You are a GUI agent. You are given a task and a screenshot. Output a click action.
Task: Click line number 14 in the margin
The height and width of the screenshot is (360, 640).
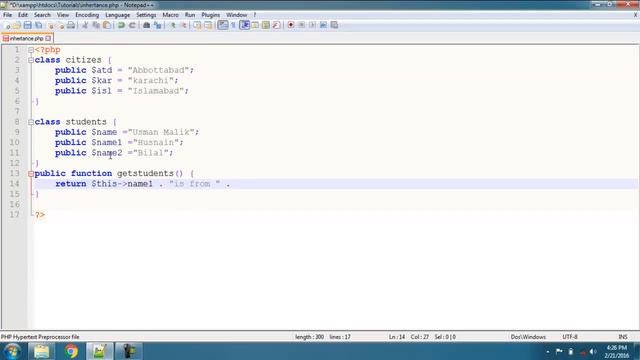[x=14, y=184]
